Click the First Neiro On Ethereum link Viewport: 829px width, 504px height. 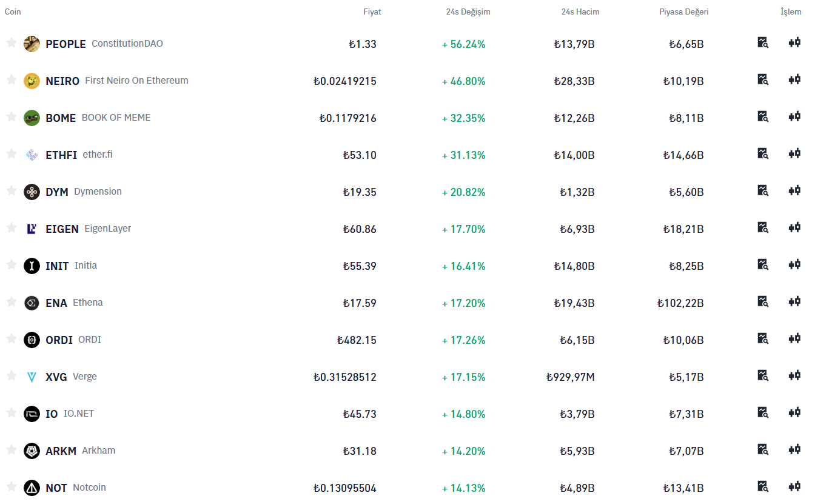[x=136, y=81]
